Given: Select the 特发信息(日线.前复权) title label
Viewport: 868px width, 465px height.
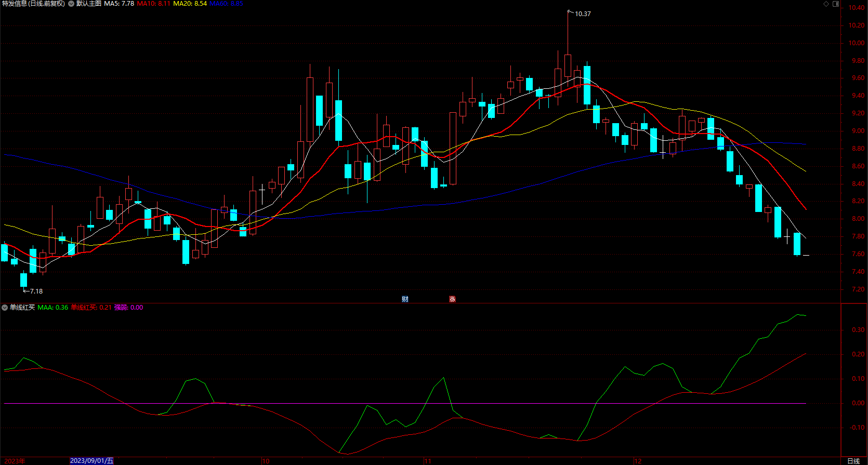Looking at the screenshot, I should (x=33, y=4).
